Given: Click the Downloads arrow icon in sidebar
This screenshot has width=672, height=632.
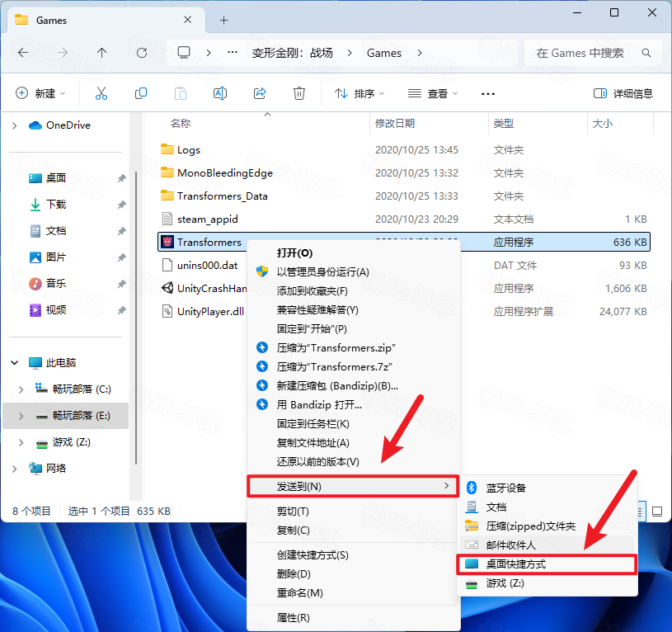Looking at the screenshot, I should [x=35, y=205].
